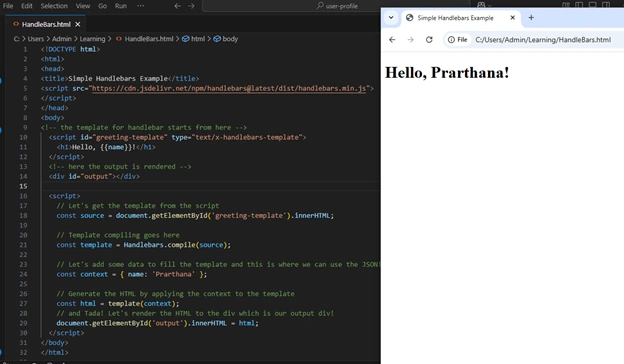624x364 pixels.
Task: Show more menus via ellipsis
Action: coord(140,6)
